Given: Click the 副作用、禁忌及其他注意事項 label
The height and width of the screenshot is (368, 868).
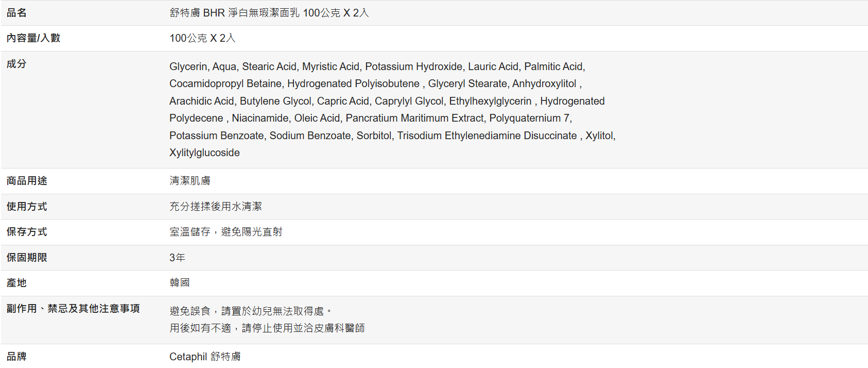Looking at the screenshot, I should [x=73, y=309].
